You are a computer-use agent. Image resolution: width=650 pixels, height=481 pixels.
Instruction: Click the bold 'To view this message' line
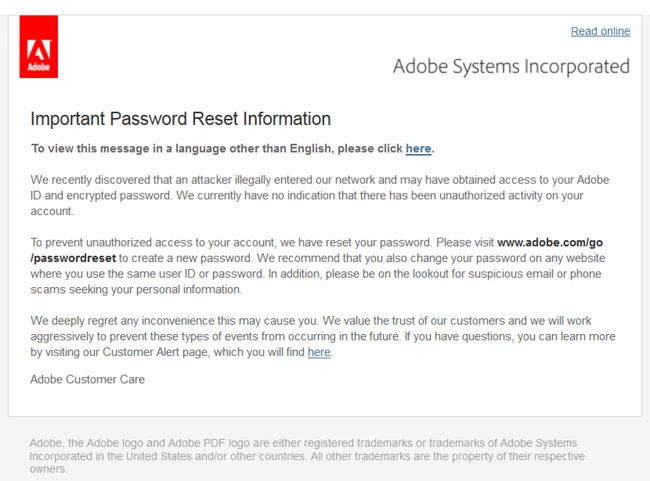pos(232,148)
